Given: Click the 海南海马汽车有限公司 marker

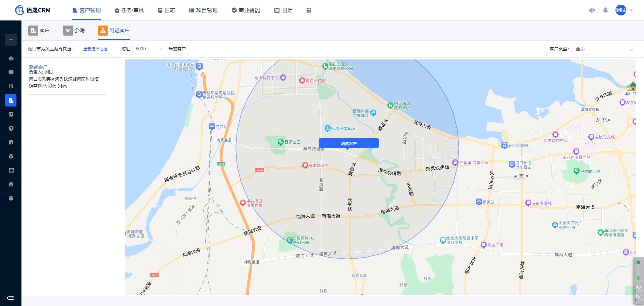Looking at the screenshot, I should point(555,225).
